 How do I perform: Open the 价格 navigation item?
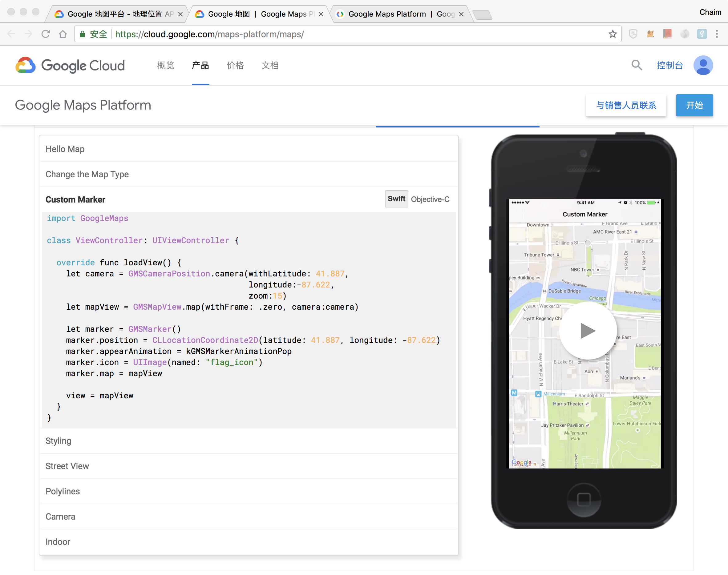pyautogui.click(x=235, y=65)
